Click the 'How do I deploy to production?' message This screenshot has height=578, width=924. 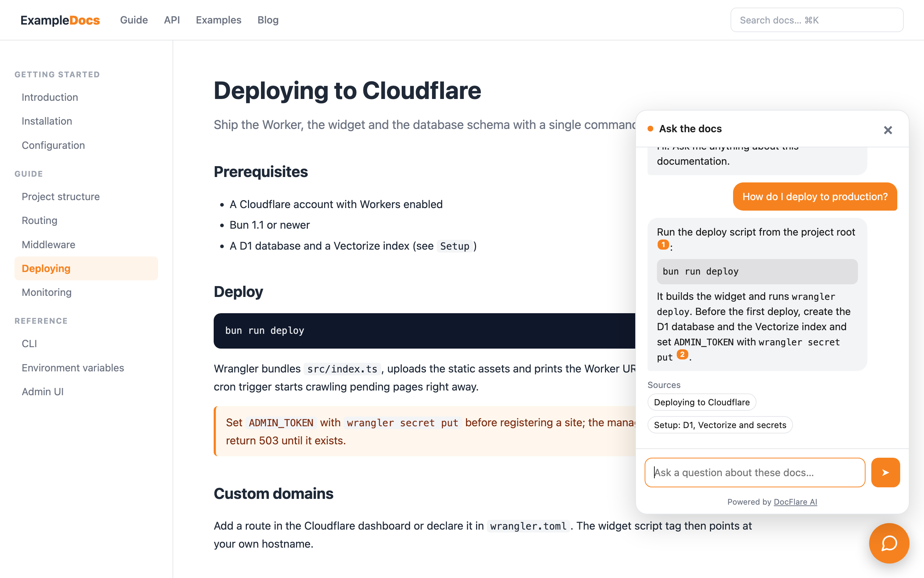coord(815,197)
